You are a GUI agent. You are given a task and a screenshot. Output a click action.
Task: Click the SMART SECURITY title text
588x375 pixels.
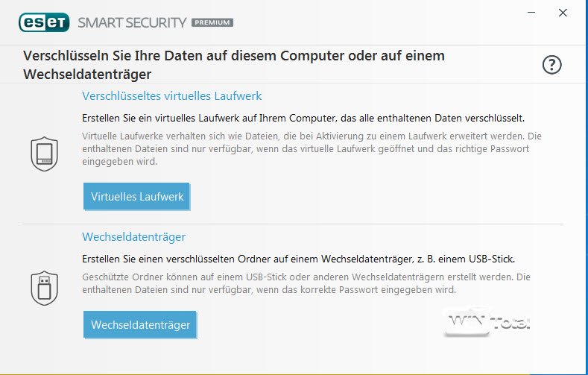pos(130,22)
